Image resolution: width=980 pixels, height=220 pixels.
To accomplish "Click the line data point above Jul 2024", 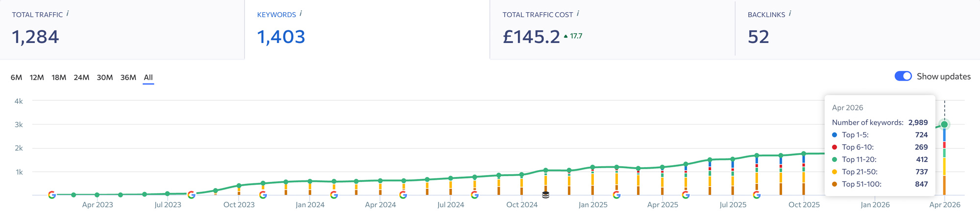I will pos(451,178).
